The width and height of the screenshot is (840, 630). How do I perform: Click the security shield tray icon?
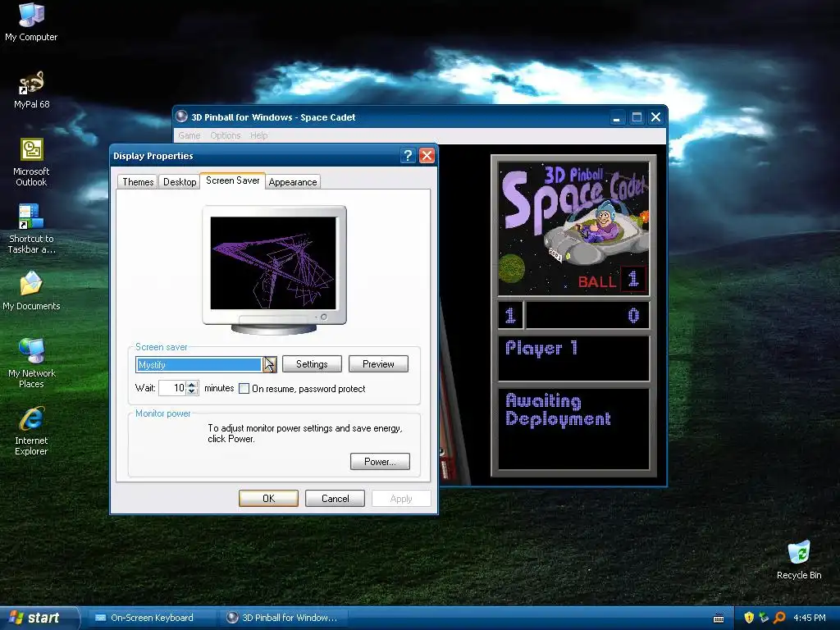[x=749, y=618]
